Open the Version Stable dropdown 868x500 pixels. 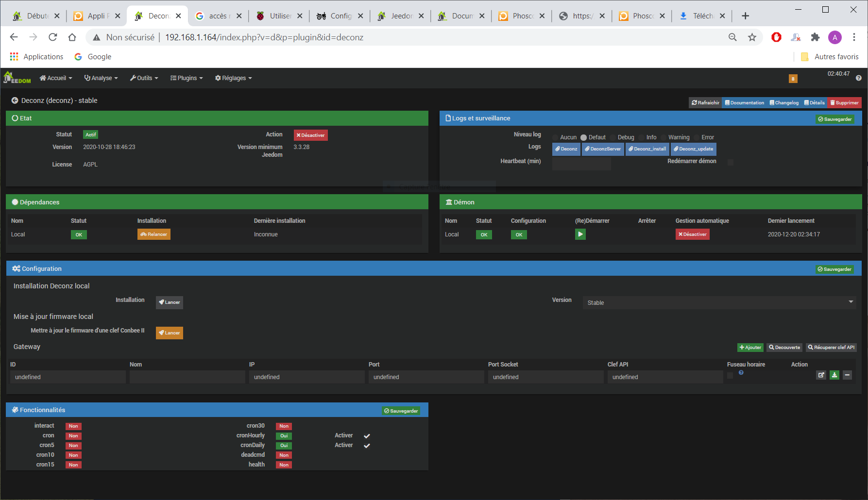719,302
